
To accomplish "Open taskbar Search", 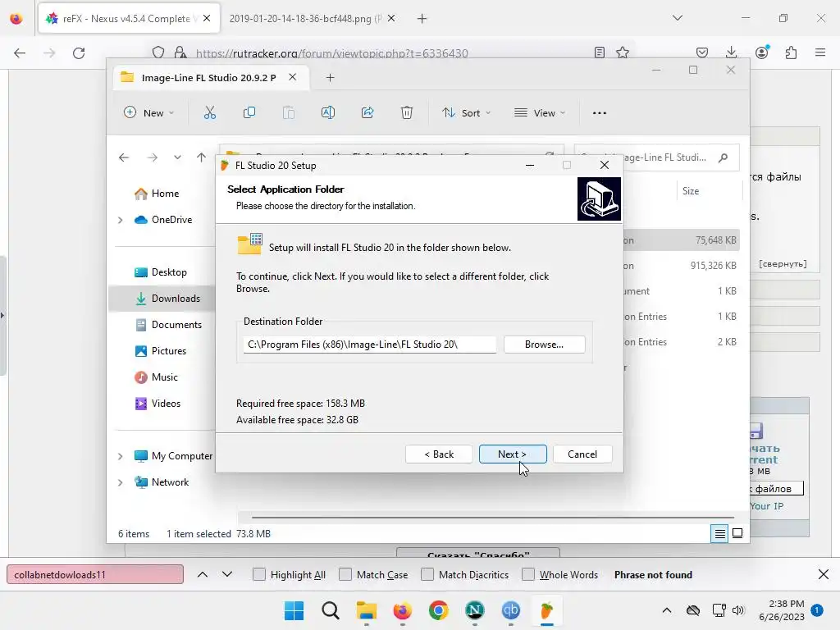I will (330, 610).
